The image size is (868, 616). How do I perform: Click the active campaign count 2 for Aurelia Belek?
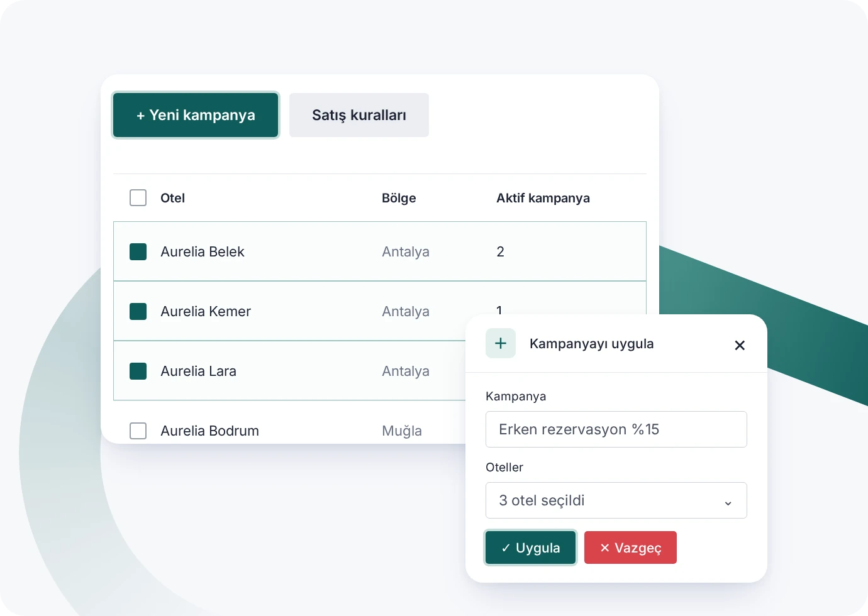[500, 251]
